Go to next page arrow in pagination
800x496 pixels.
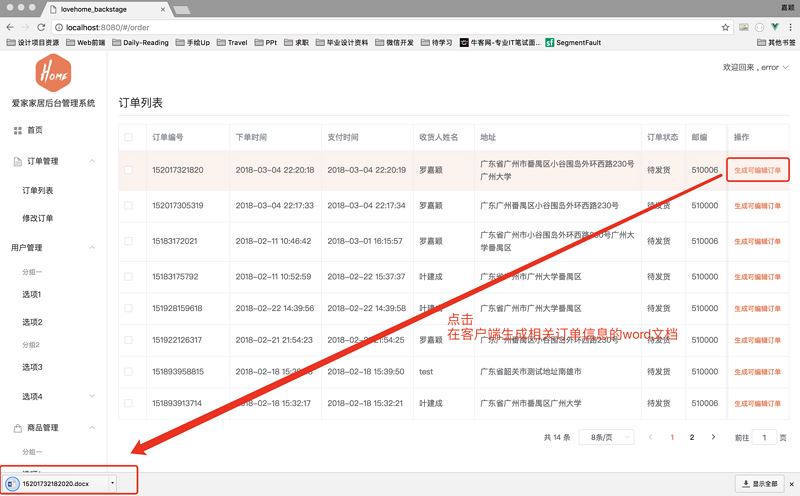pyautogui.click(x=713, y=437)
